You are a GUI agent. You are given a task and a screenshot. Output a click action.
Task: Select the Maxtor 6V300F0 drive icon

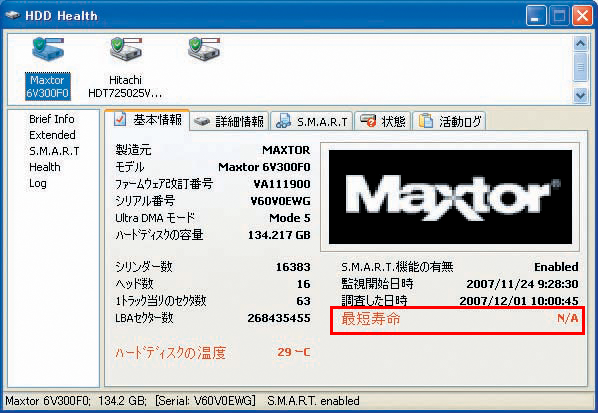[x=48, y=50]
